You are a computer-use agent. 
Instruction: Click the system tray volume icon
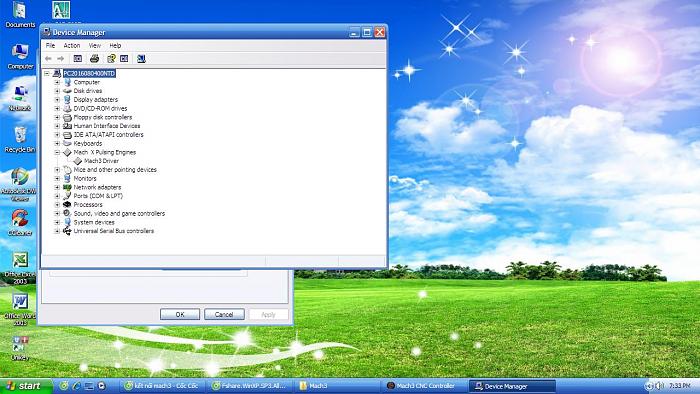point(659,386)
